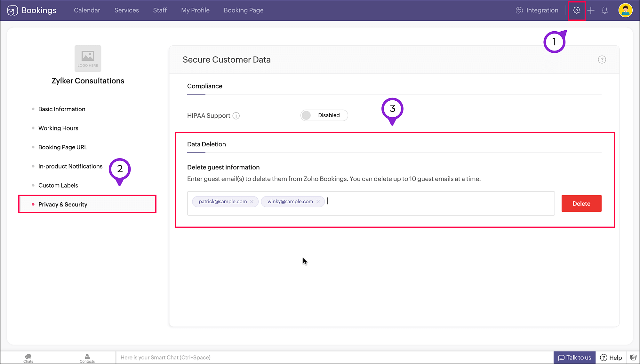Click the plus icon in the header
640x364 pixels.
pos(591,11)
